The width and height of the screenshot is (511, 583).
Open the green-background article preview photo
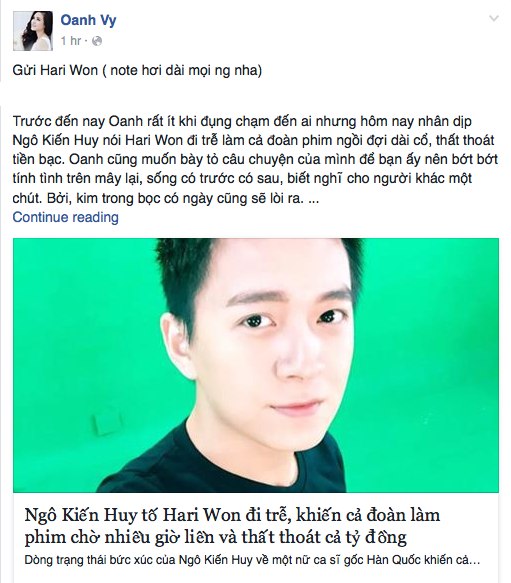(256, 365)
